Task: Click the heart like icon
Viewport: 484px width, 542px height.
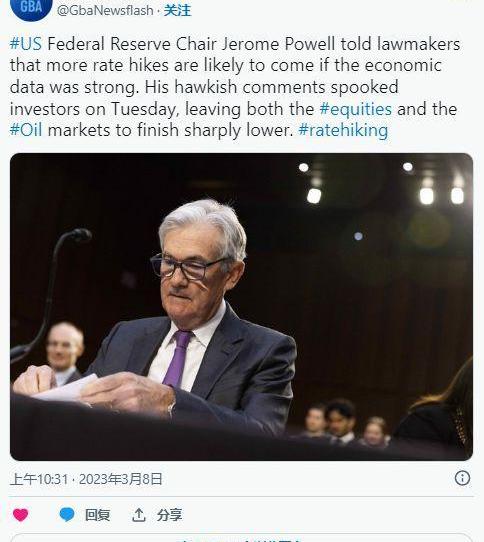Action: pyautogui.click(x=20, y=515)
